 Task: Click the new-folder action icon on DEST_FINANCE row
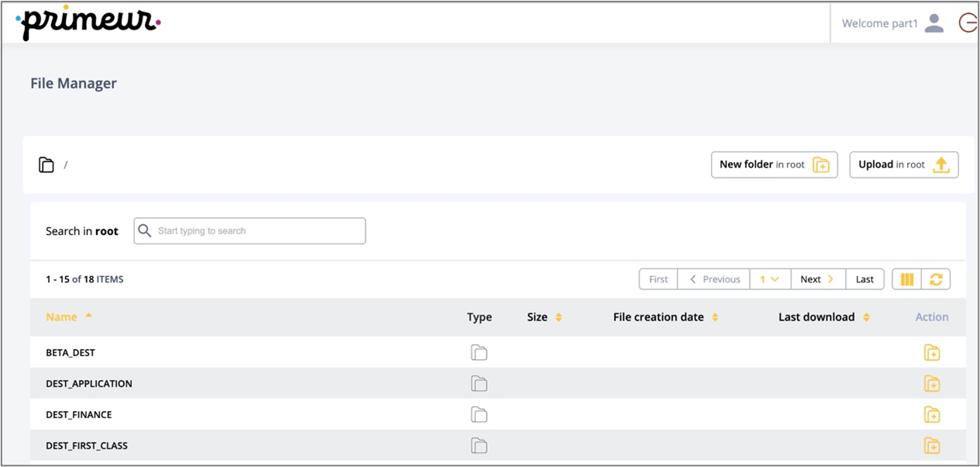(932, 414)
